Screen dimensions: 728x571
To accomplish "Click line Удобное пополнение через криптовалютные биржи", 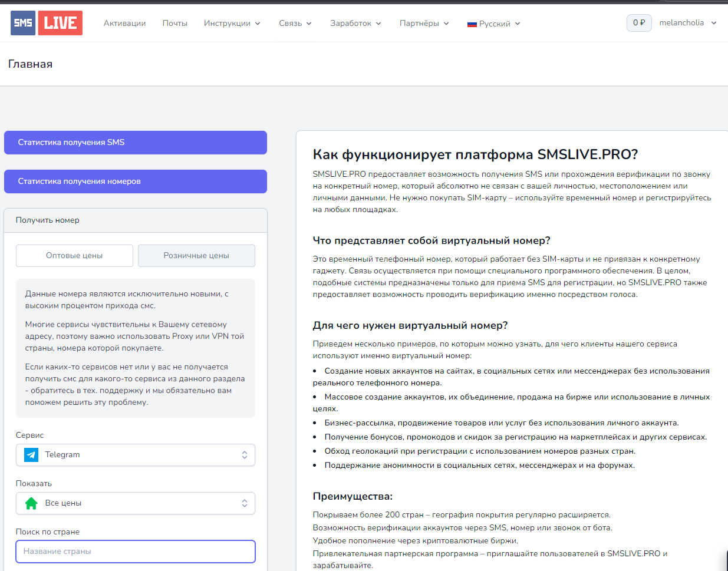I will (416, 541).
